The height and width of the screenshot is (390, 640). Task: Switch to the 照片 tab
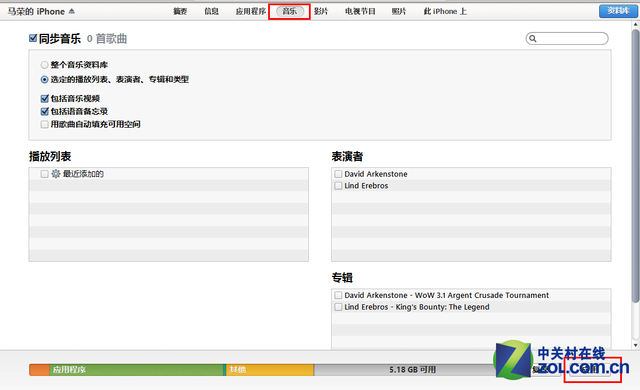tap(399, 11)
